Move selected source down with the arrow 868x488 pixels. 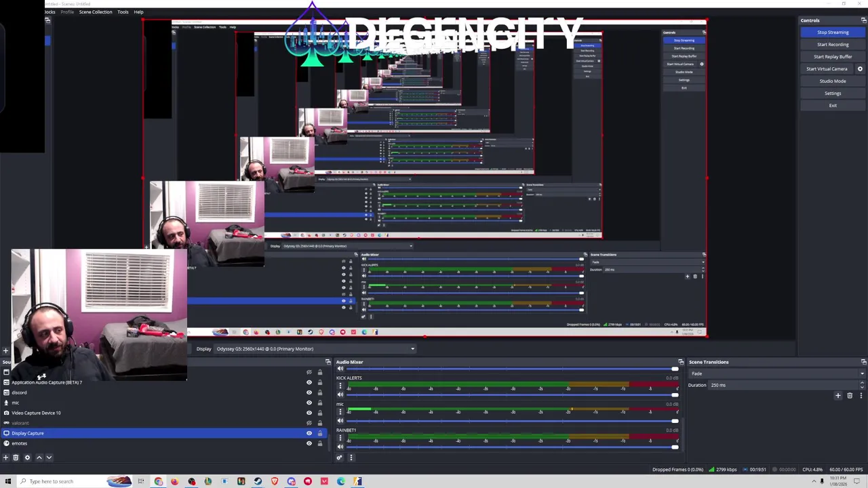(48, 457)
